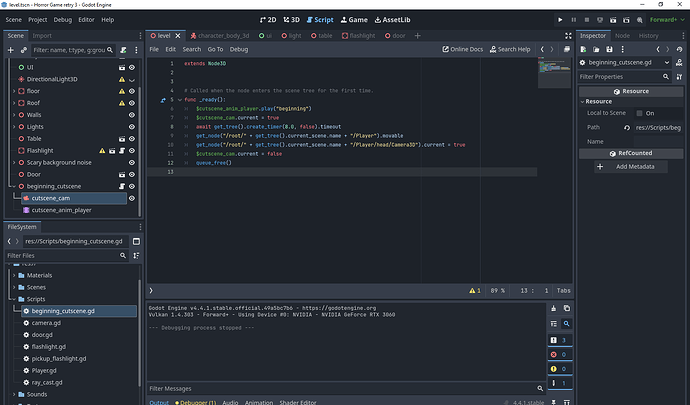Image resolution: width=690 pixels, height=405 pixels.
Task: Collapse the Scripts folder
Action: pyautogui.click(x=14, y=299)
